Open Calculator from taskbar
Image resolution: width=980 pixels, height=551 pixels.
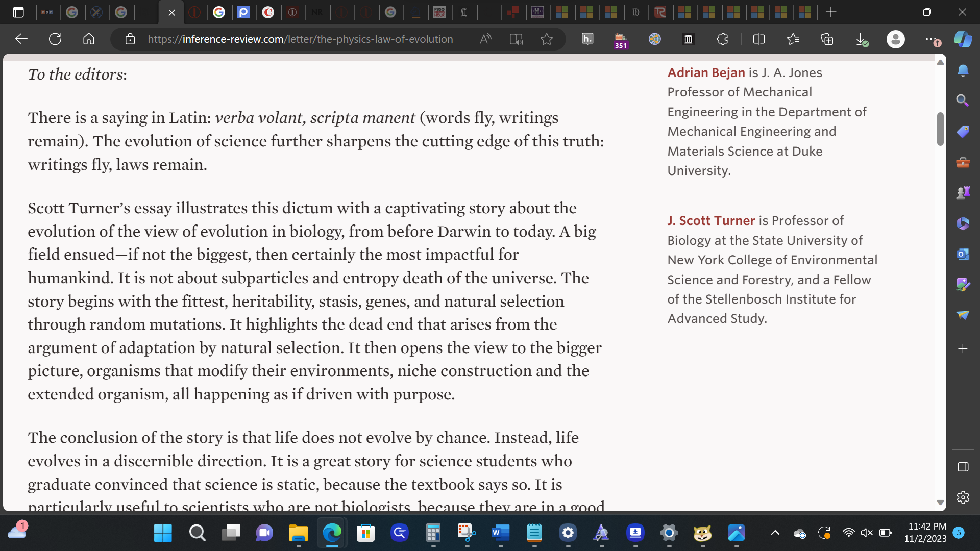[x=433, y=533]
